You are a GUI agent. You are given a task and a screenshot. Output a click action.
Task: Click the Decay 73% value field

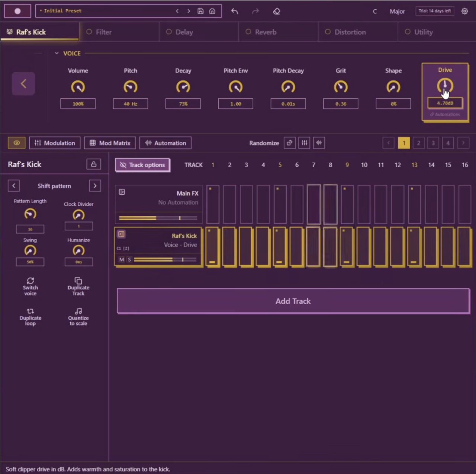[x=183, y=104]
